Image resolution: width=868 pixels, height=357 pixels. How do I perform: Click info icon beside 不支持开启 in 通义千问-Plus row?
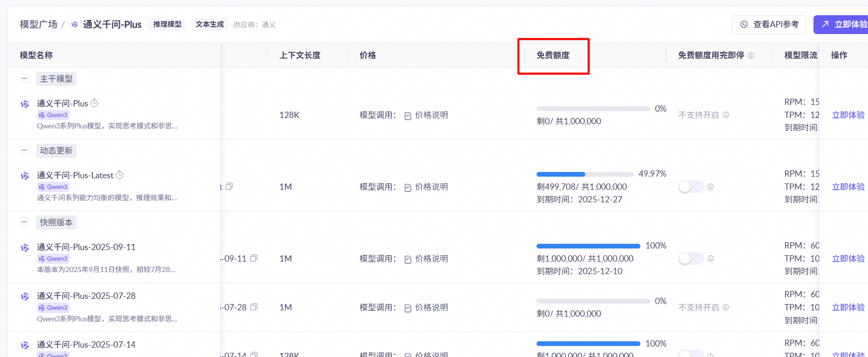[726, 115]
